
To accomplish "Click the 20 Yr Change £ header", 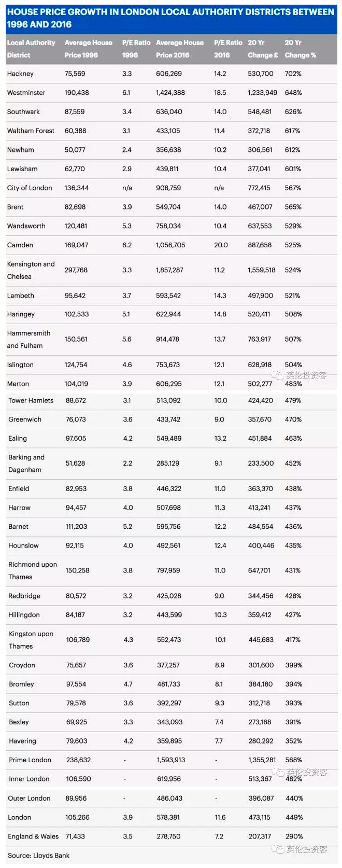I will 263,49.
